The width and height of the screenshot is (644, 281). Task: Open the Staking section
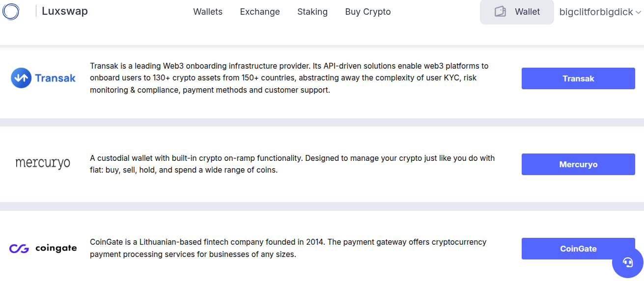click(312, 12)
